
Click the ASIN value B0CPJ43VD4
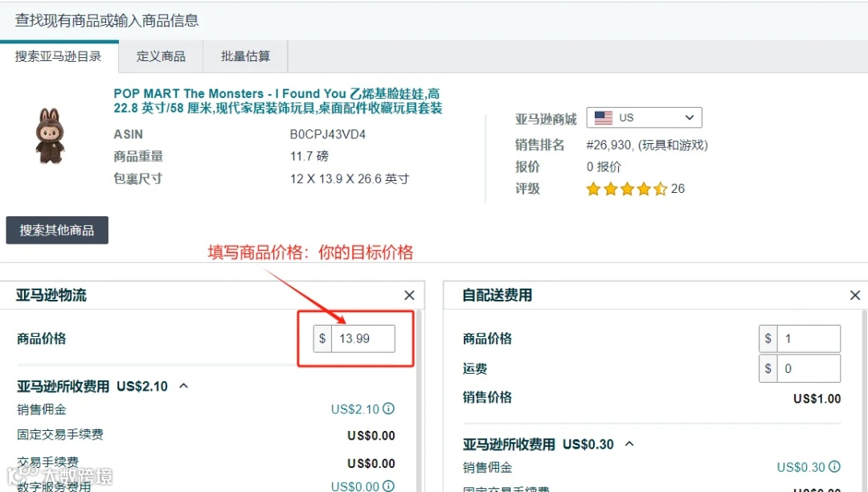coord(328,134)
